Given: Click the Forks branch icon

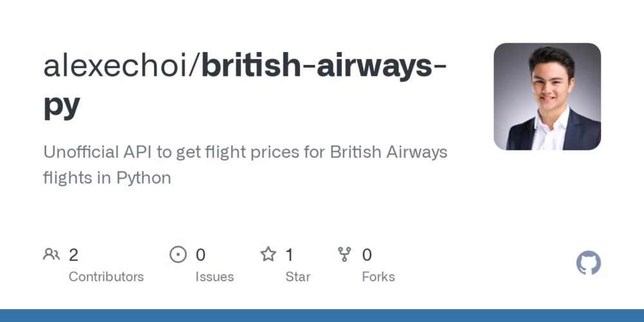Looking at the screenshot, I should pyautogui.click(x=345, y=254).
